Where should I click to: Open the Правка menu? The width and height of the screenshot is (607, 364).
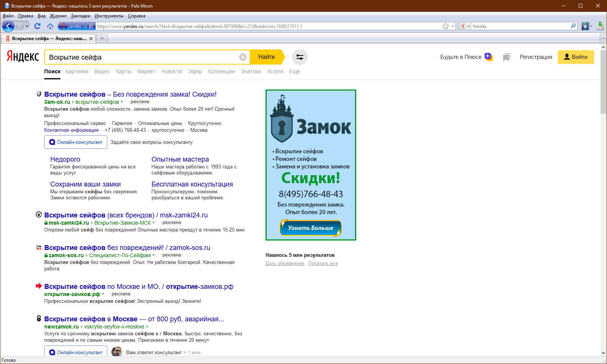26,16
